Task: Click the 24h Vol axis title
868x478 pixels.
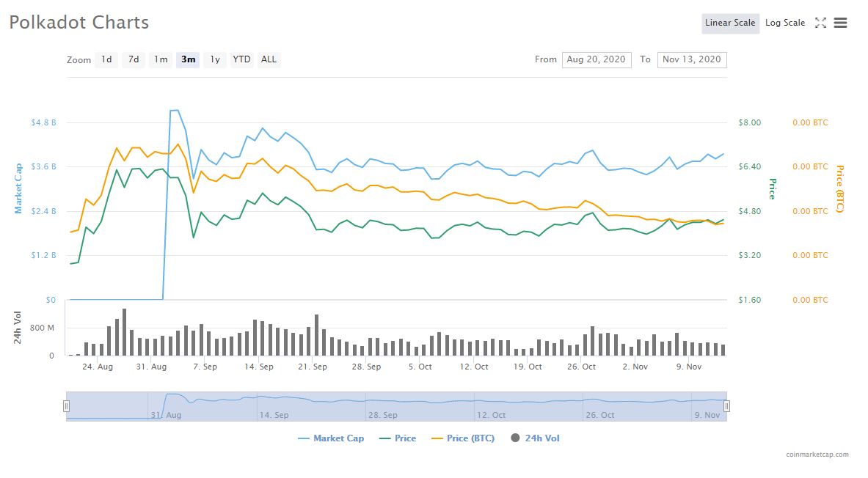Action: [x=17, y=328]
